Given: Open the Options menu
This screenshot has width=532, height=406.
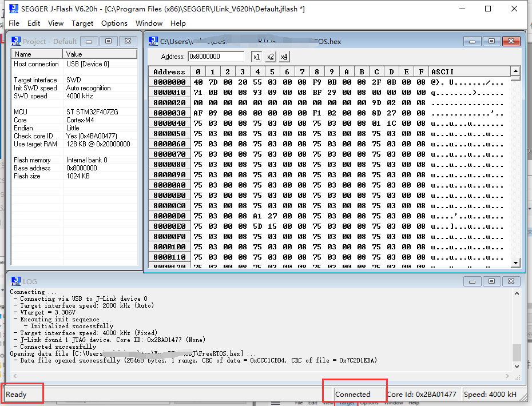Looking at the screenshot, I should click(114, 23).
